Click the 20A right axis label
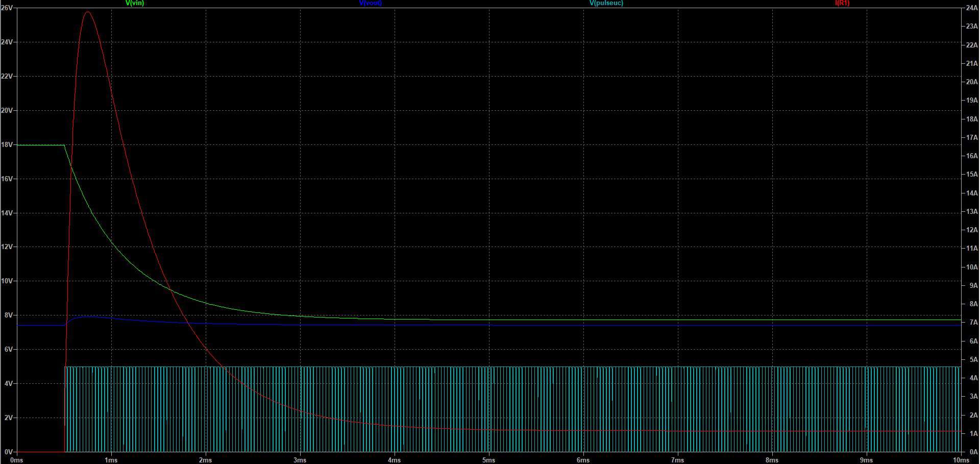 pyautogui.click(x=972, y=82)
